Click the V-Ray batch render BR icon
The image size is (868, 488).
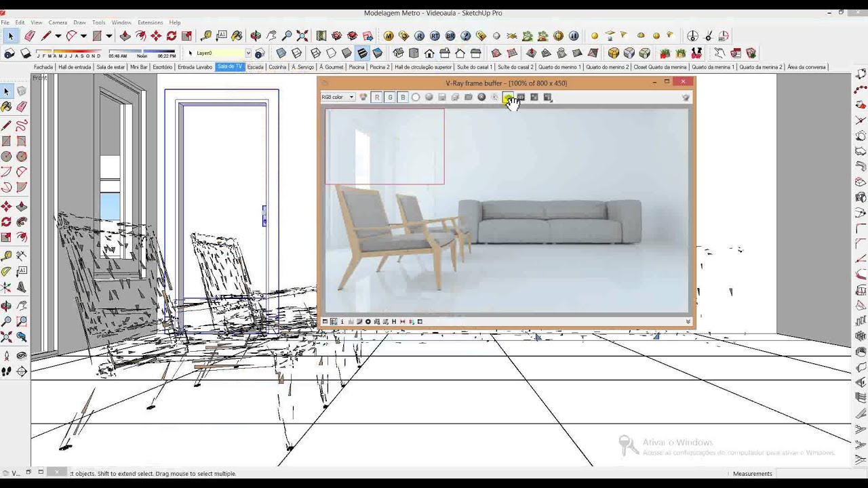point(450,36)
